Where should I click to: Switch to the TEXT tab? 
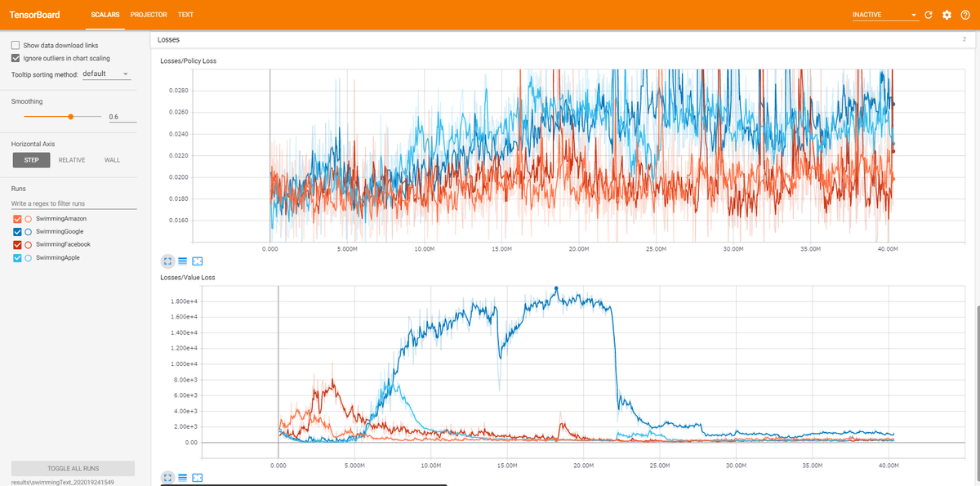pos(185,15)
